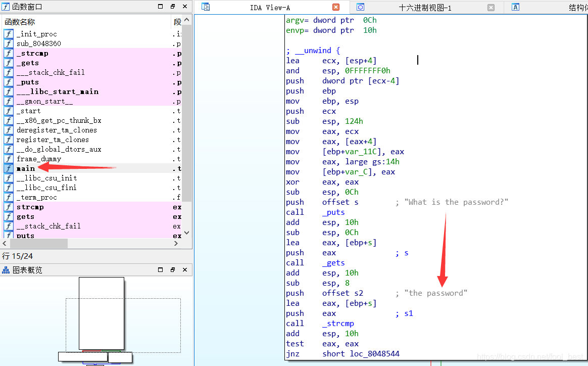
Task: Click 'mov eax, large gs:14h' line
Action: pos(343,162)
